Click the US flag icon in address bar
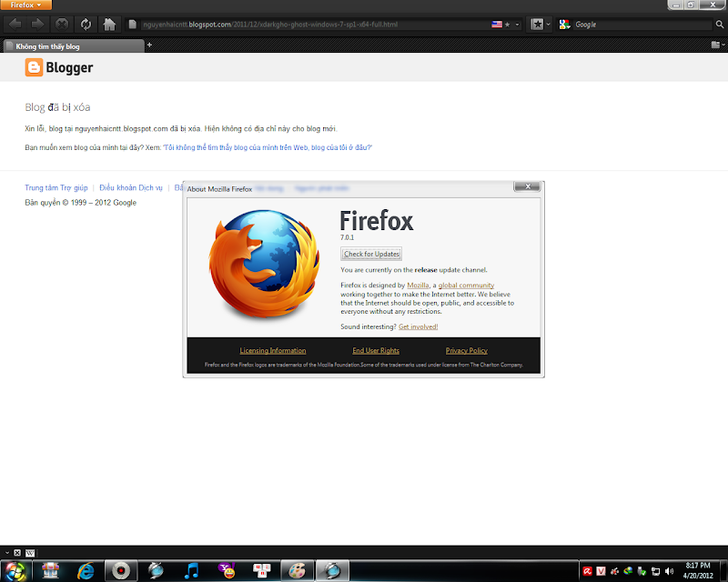 point(497,25)
